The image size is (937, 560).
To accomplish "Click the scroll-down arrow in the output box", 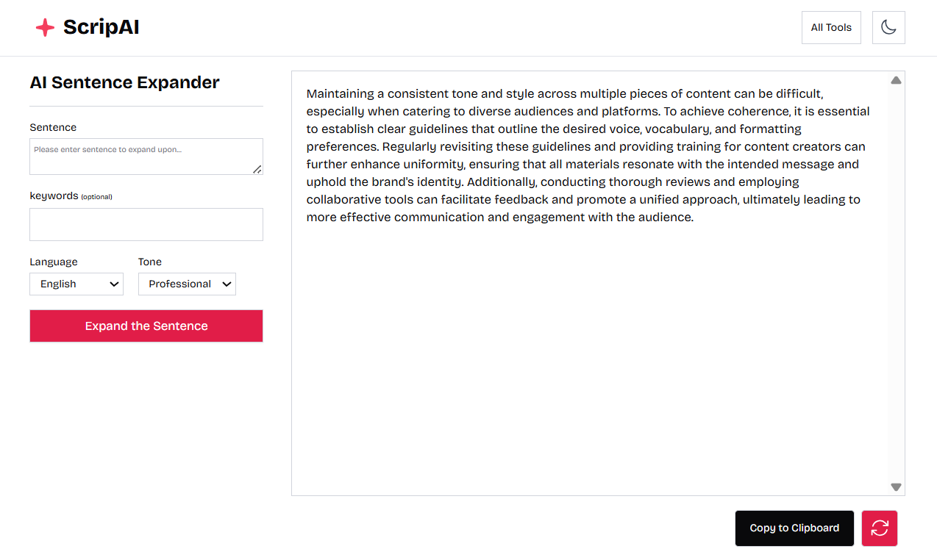I will pos(896,487).
